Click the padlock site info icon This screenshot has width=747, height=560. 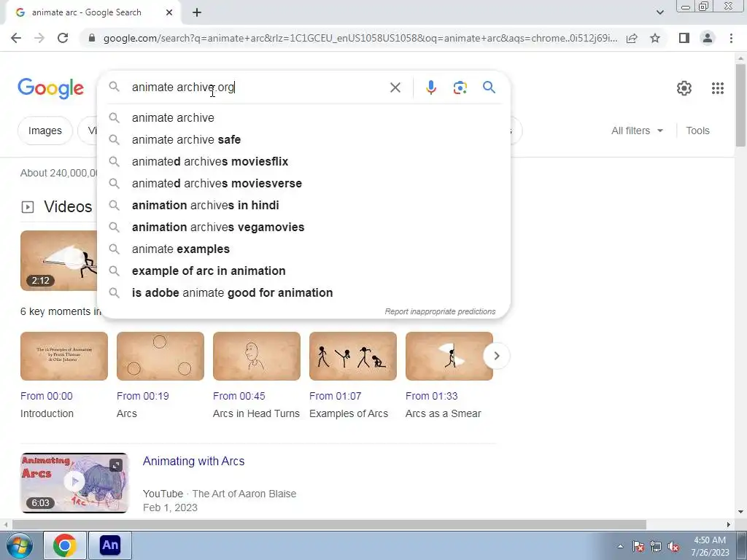pos(92,38)
